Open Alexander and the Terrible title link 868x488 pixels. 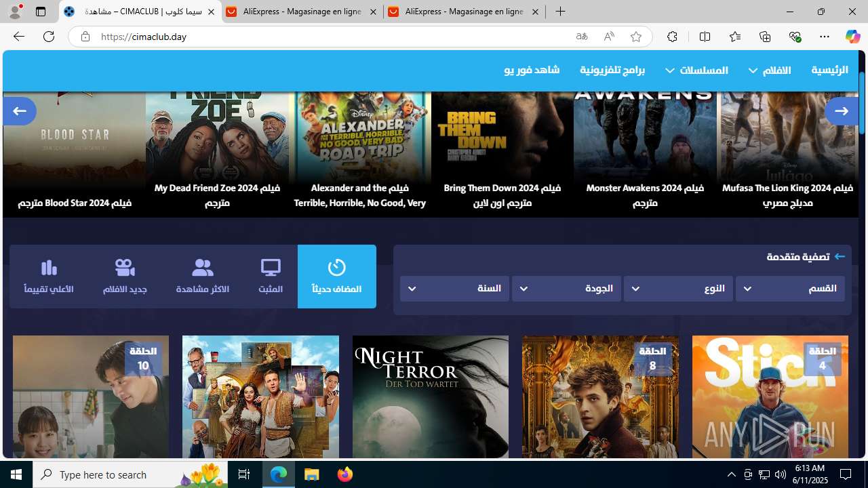(359, 195)
